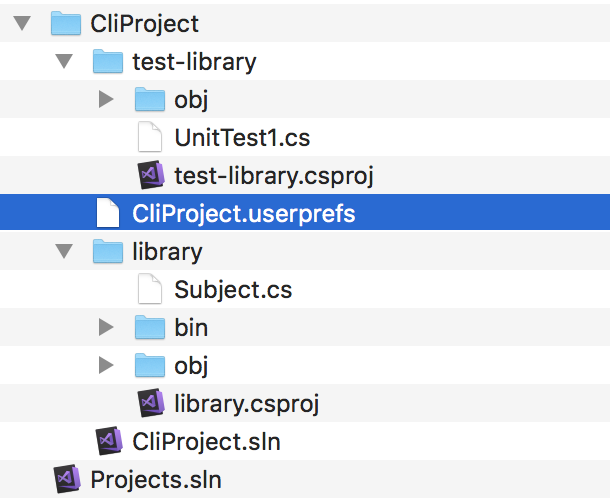
Task: Click the Visual Studio icon beside library.csproj
Action: click(150, 403)
